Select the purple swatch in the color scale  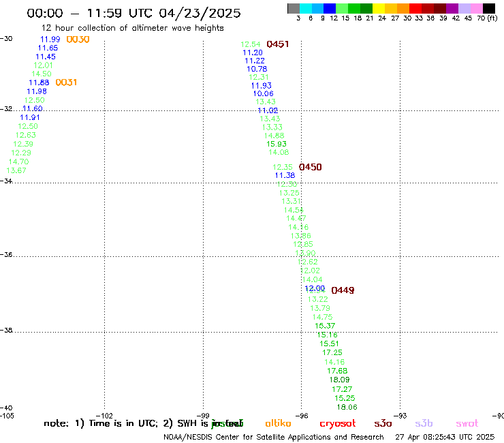452,8
